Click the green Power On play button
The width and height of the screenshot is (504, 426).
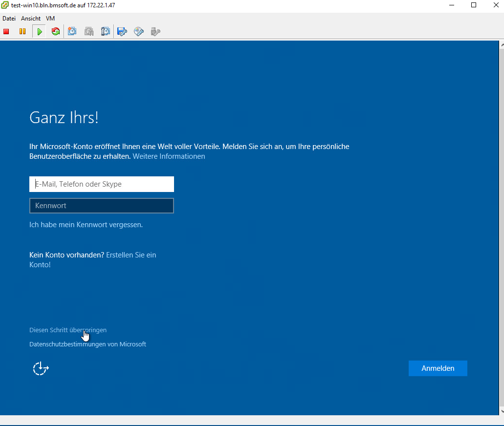click(40, 31)
